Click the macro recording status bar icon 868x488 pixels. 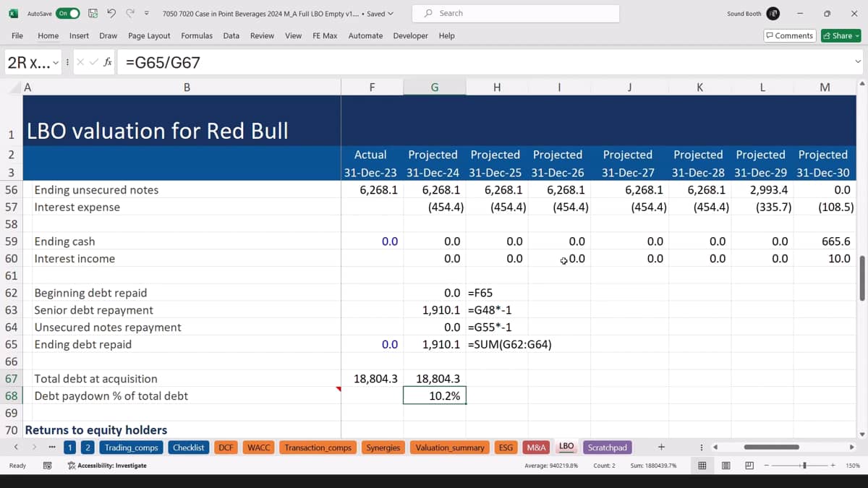[48, 466]
